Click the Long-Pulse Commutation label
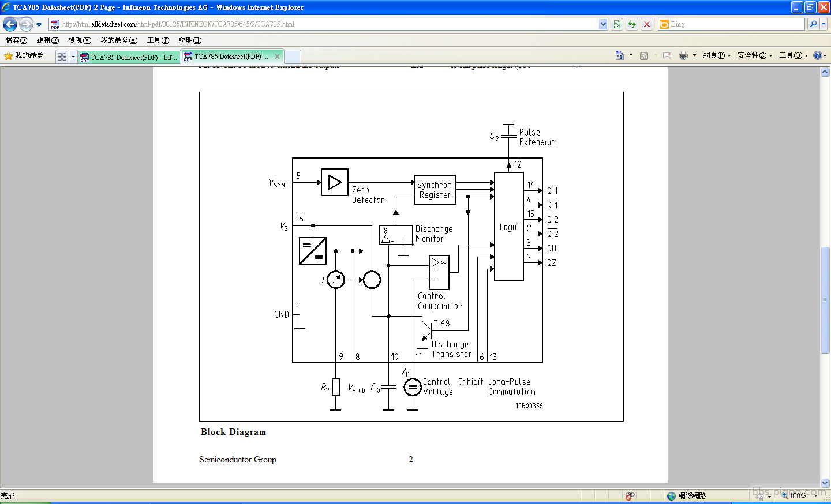This screenshot has height=504, width=831. click(512, 387)
